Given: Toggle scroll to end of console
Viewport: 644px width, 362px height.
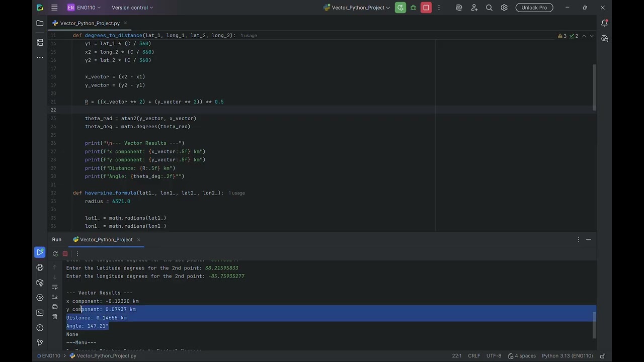Looking at the screenshot, I should tap(55, 297).
